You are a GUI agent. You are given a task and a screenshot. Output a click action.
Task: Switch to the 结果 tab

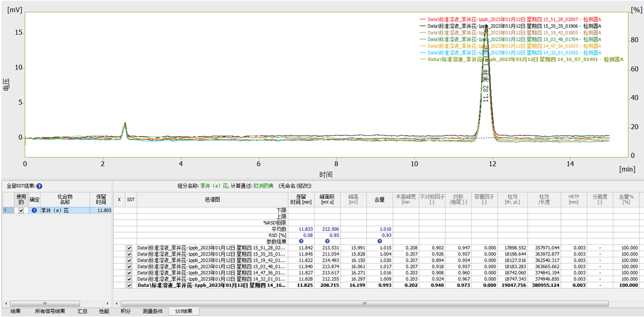coord(15,311)
